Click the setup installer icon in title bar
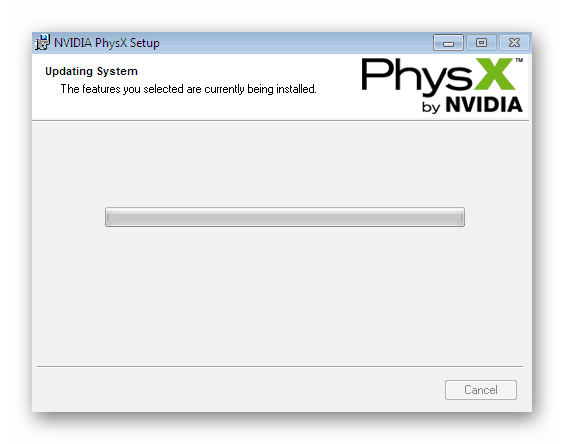This screenshot has width=564, height=444. click(x=42, y=42)
